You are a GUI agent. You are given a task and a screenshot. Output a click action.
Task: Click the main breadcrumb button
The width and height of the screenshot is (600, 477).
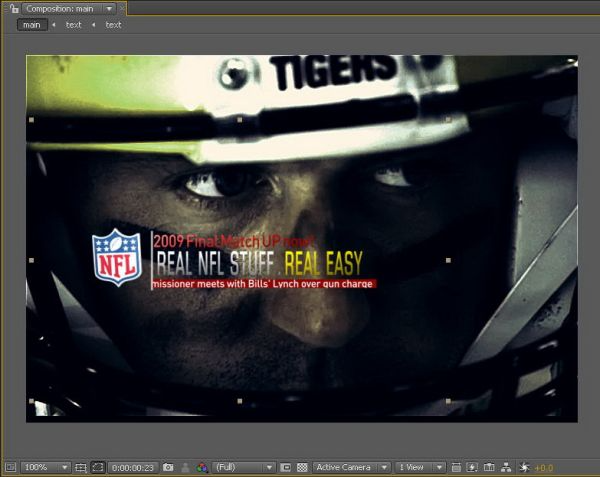(x=32, y=25)
